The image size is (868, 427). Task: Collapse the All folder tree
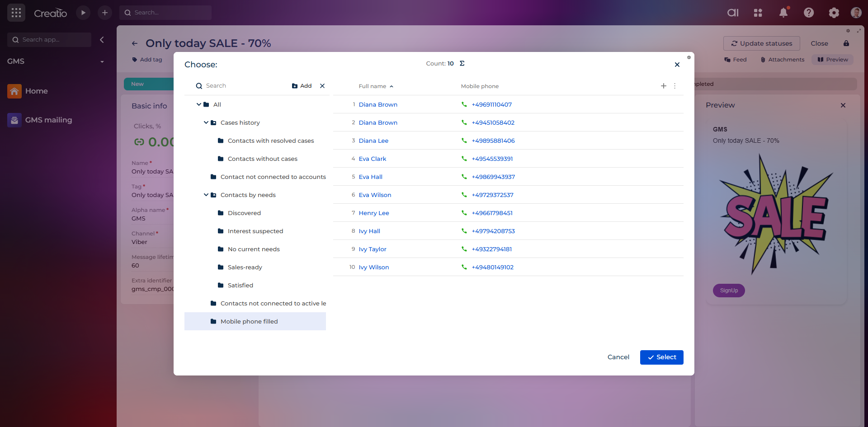tap(198, 104)
